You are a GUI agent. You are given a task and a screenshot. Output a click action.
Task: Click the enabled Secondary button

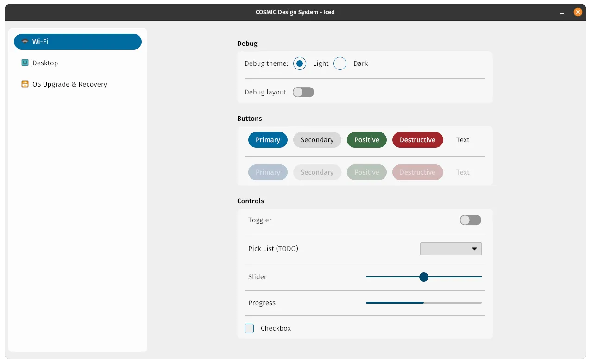pos(317,140)
